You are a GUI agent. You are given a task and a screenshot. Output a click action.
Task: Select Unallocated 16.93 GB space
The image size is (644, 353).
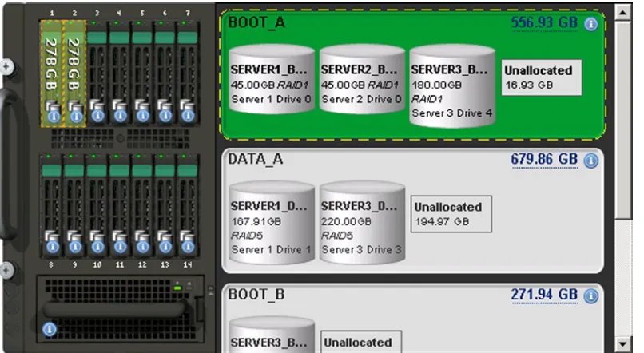tap(541, 77)
